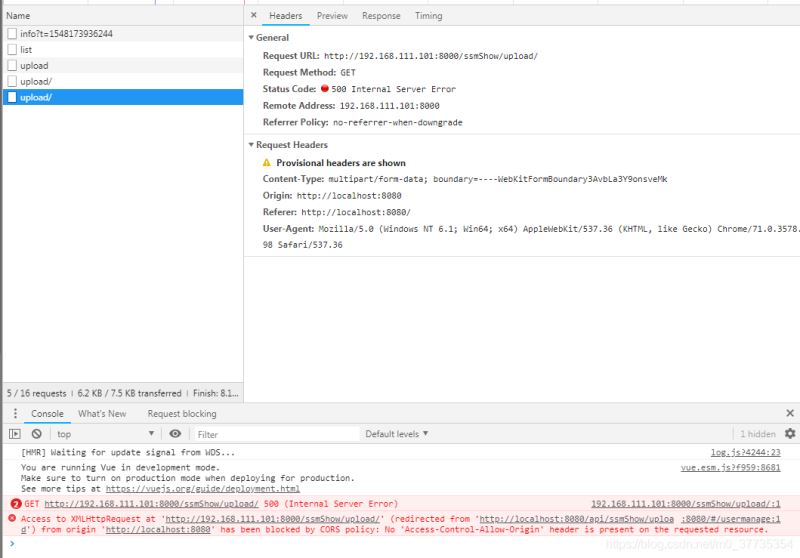Click the Finish time in status bar
This screenshot has height=558, width=800.
coord(215,393)
